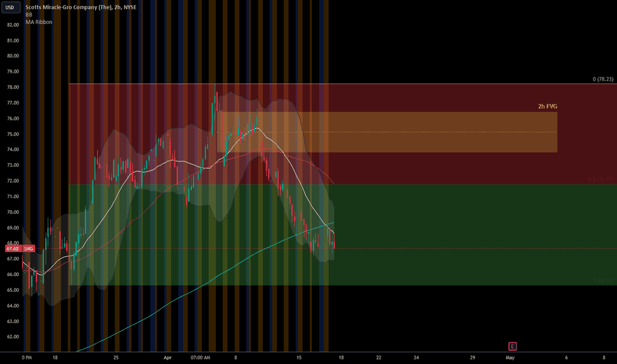Click the 70.00 price axis label
The image size is (617, 364).
13,212
